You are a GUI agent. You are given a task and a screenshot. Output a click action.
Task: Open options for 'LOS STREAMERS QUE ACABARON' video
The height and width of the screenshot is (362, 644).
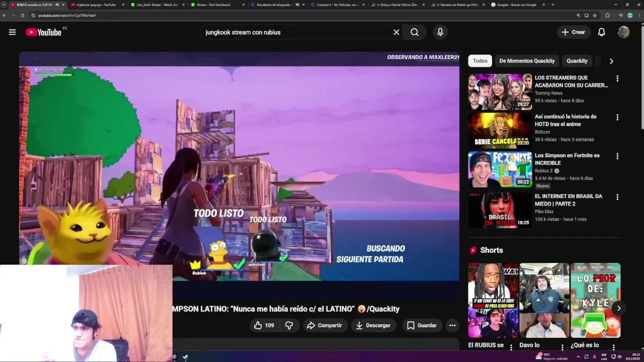pyautogui.click(x=617, y=78)
